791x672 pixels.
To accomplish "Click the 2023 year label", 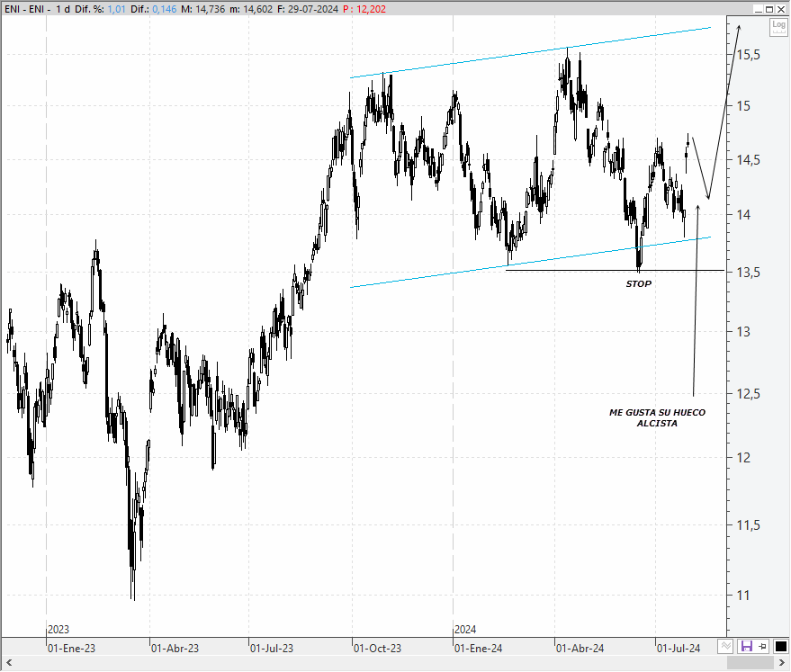I will point(58,630).
